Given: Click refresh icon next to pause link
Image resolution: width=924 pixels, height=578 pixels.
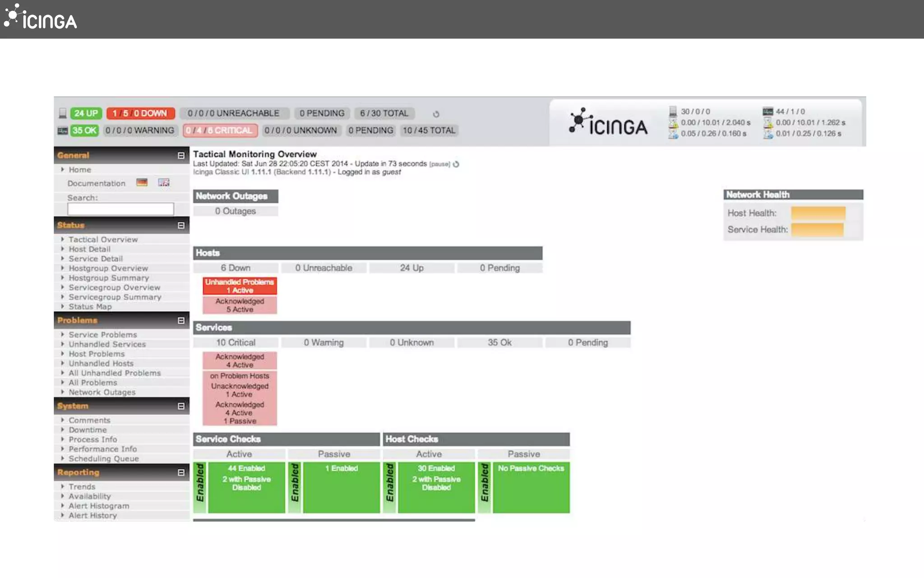Looking at the screenshot, I should point(456,164).
